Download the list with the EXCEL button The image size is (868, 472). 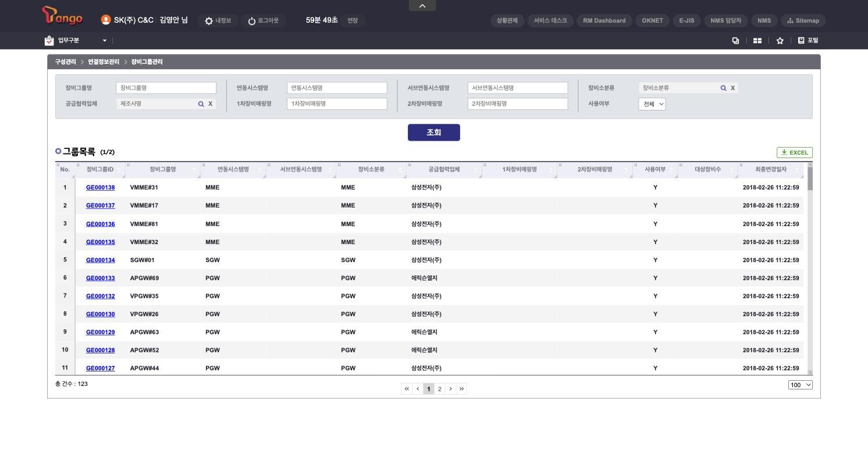point(795,153)
